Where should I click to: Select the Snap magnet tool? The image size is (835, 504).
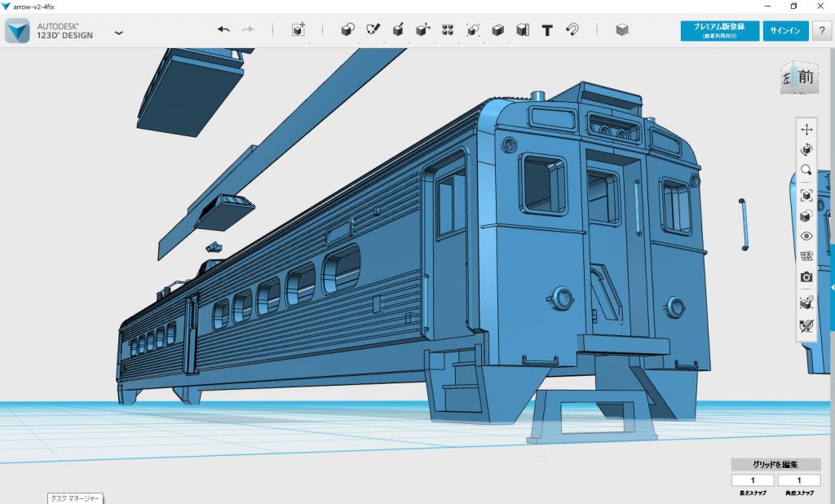point(572,30)
